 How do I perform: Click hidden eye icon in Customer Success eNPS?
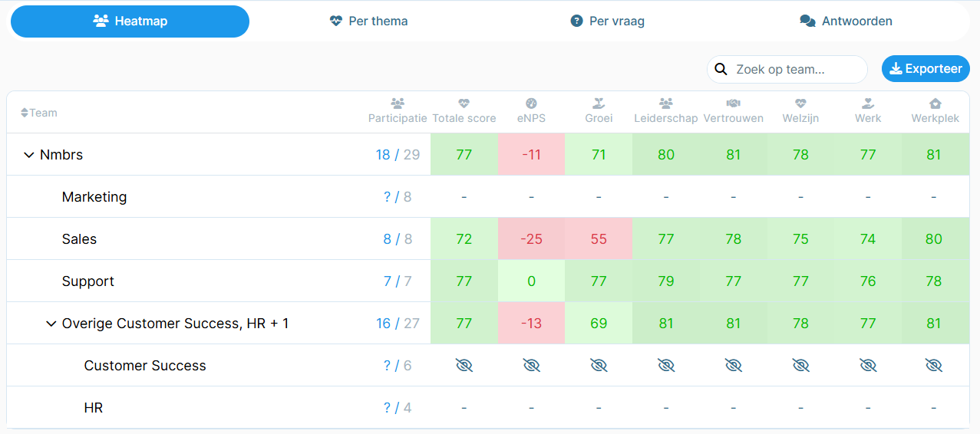pyautogui.click(x=531, y=366)
